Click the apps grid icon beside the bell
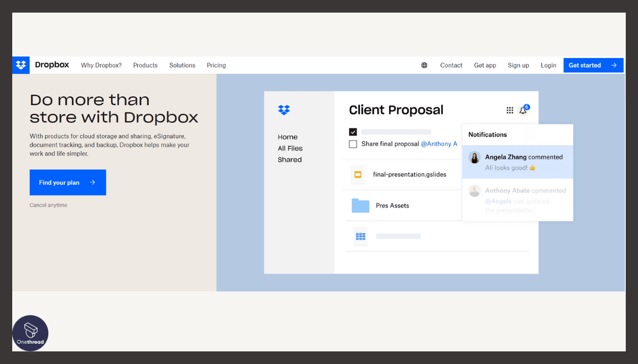The image size is (638, 364). coord(509,109)
